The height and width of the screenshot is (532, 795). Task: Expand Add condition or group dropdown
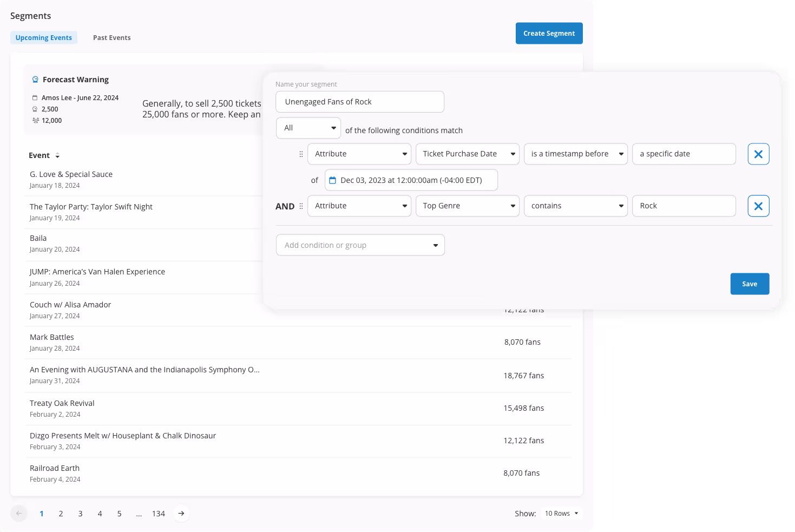pos(360,245)
